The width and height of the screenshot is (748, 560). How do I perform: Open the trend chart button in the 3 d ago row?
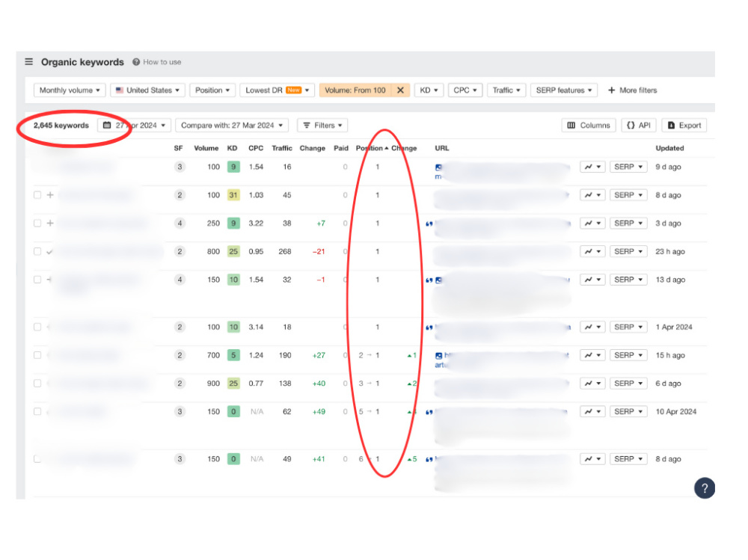(593, 224)
